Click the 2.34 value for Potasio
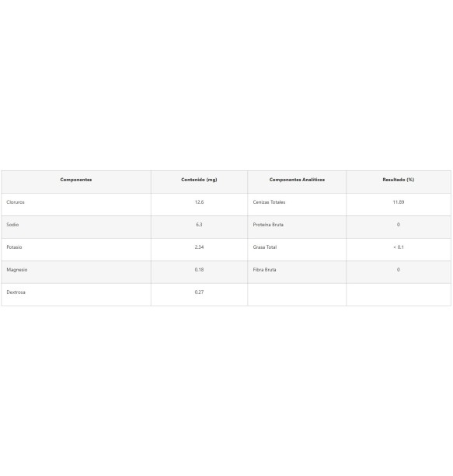Image resolution: width=453 pixels, height=476 pixels. pyautogui.click(x=199, y=247)
